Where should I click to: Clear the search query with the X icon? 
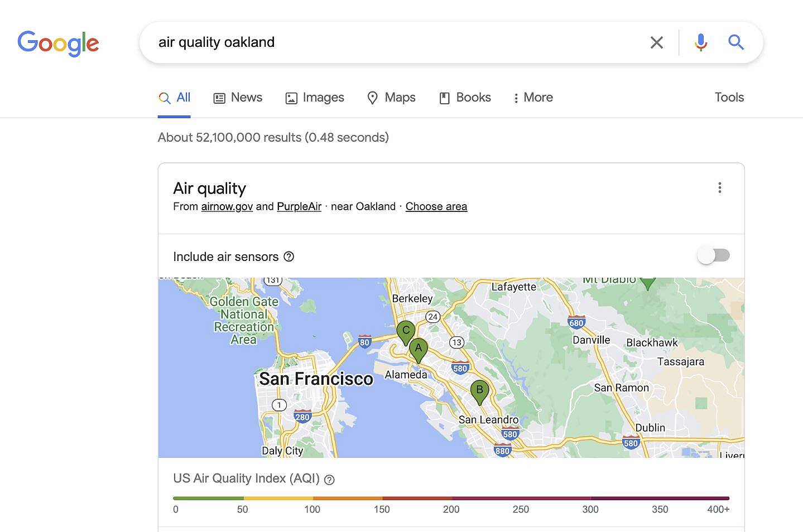tap(656, 42)
